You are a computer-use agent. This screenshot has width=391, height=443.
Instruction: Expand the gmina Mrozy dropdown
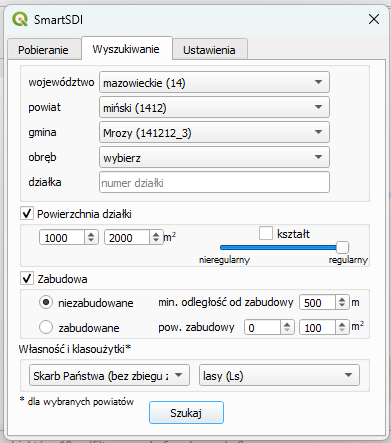tap(214, 132)
